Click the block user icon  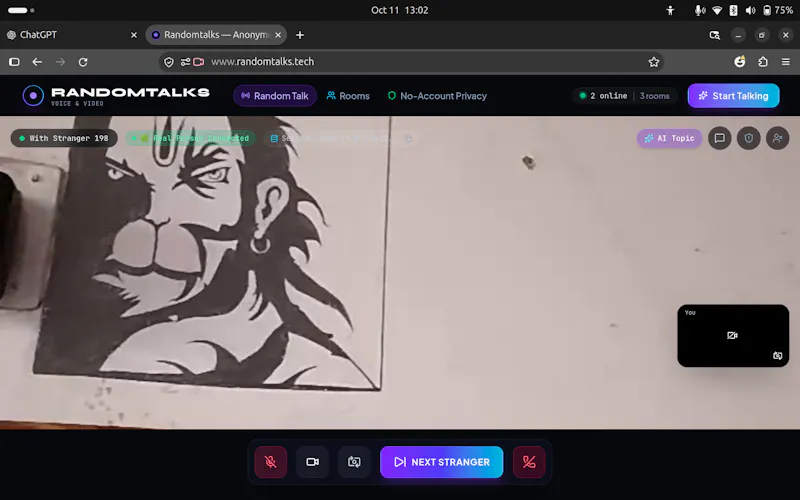tap(778, 138)
